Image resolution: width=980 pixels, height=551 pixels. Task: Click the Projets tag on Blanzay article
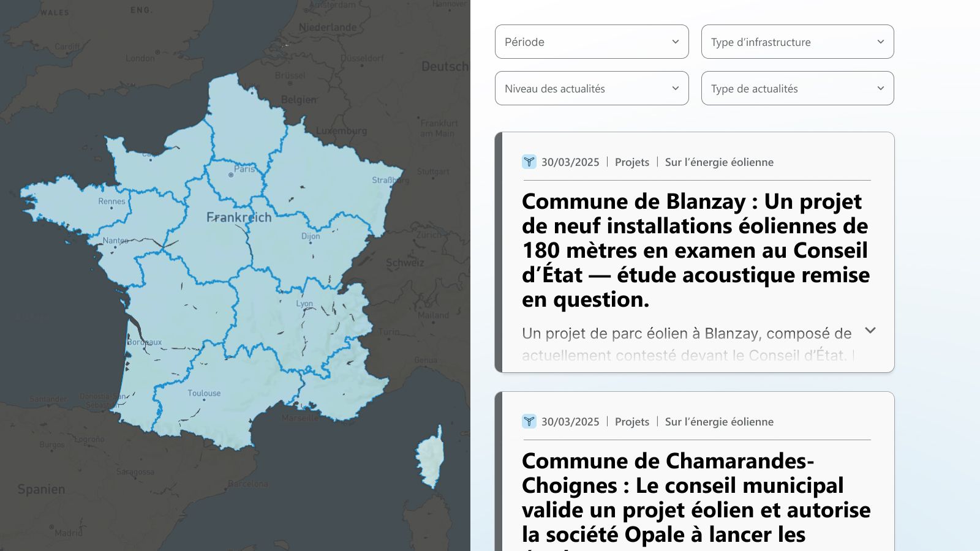tap(631, 162)
